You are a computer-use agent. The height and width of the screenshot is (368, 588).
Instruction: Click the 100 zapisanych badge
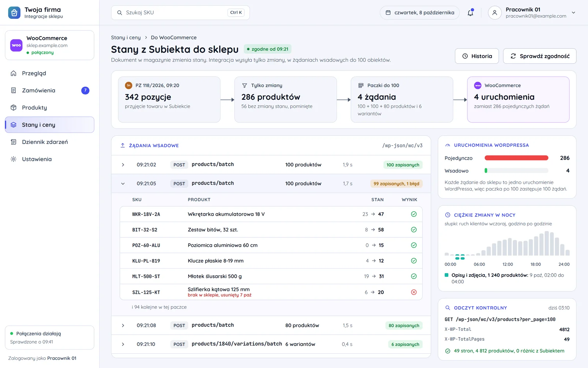(x=403, y=165)
